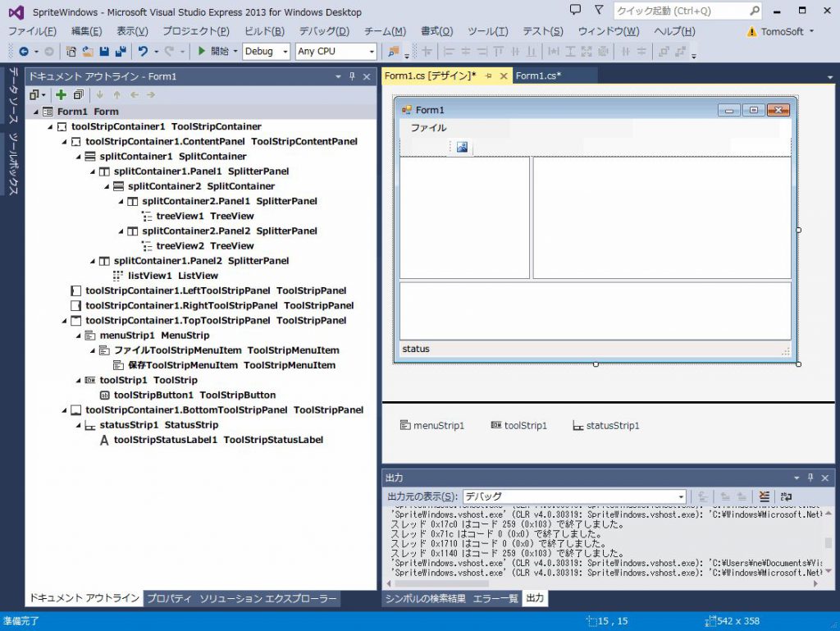Image resolution: width=840 pixels, height=631 pixels.
Task: Toggle auto-hide pin on Document Outline panel
Action: point(352,76)
